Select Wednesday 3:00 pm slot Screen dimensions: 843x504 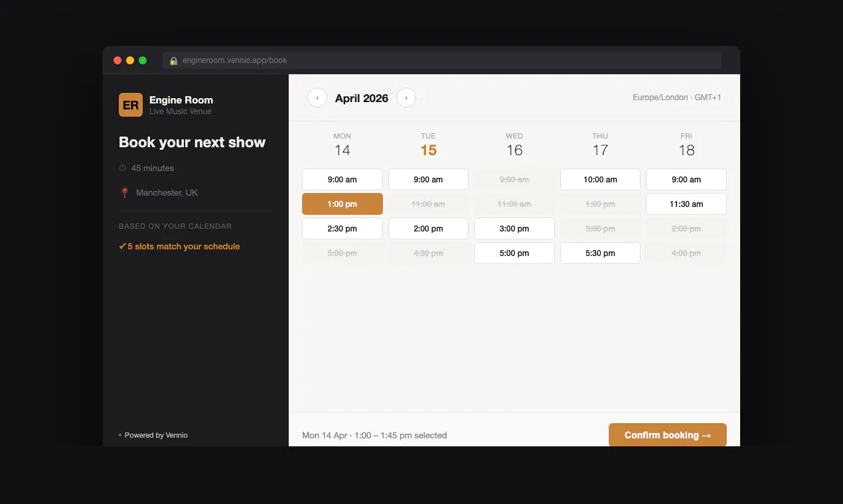[x=514, y=229]
